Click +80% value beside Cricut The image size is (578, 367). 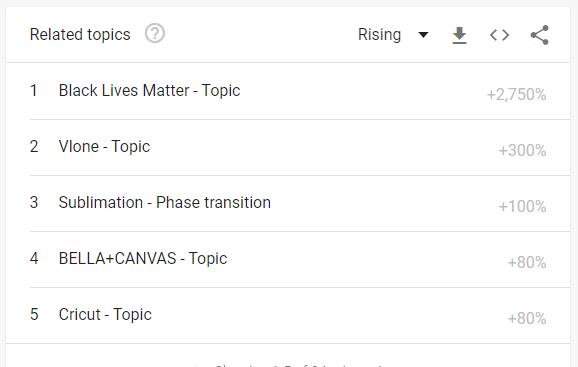pyautogui.click(x=527, y=319)
